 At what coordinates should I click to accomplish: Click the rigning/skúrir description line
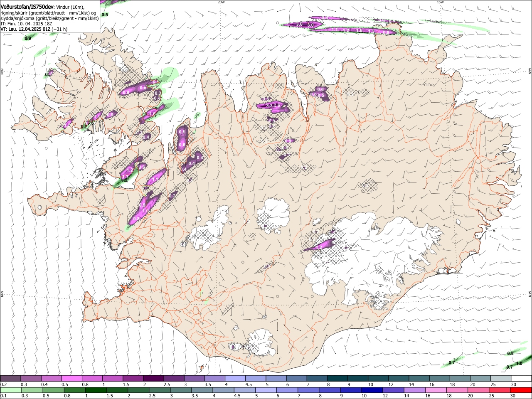49,12
